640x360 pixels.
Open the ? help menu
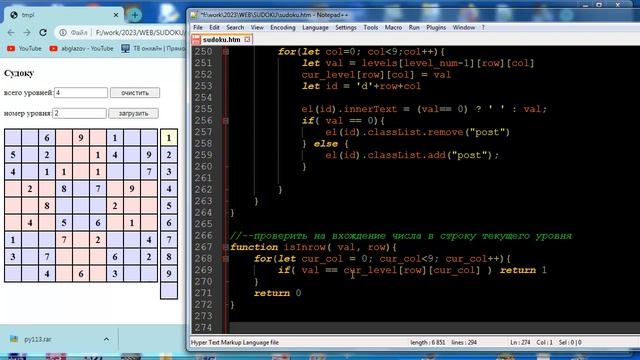pos(483,27)
